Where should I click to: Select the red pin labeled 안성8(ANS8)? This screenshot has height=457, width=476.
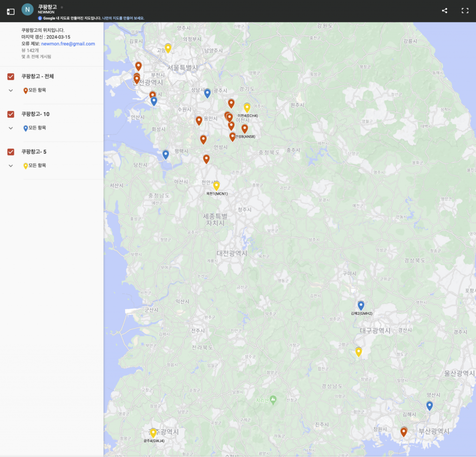[x=232, y=136]
